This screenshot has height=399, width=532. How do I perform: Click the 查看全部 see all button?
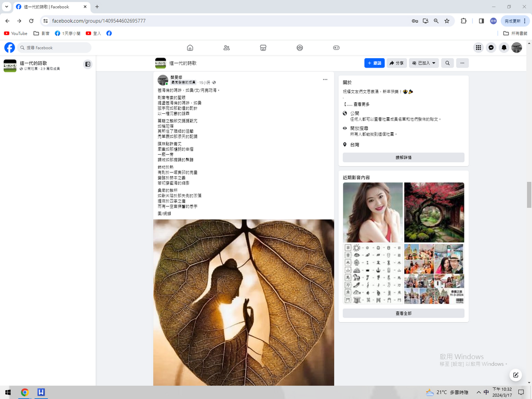coord(403,313)
